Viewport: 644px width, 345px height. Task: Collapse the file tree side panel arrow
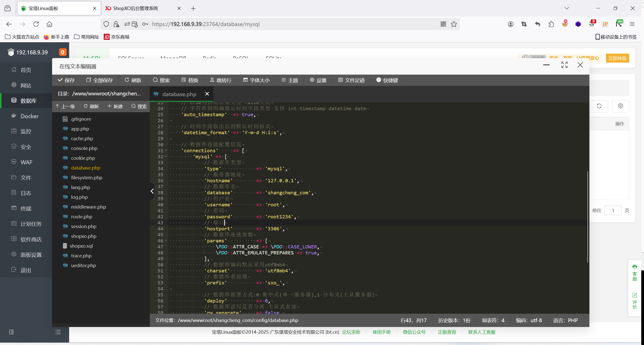click(x=152, y=191)
